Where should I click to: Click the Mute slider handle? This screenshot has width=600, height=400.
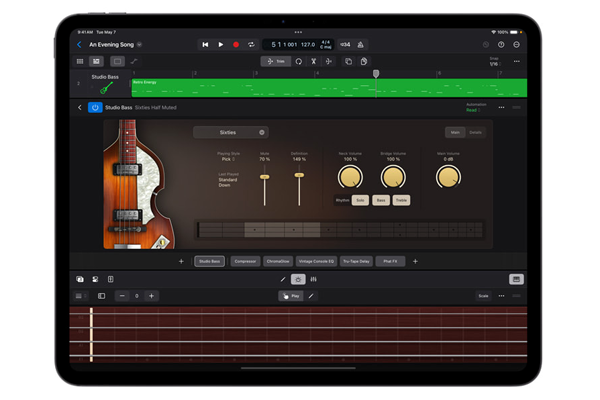click(x=265, y=178)
